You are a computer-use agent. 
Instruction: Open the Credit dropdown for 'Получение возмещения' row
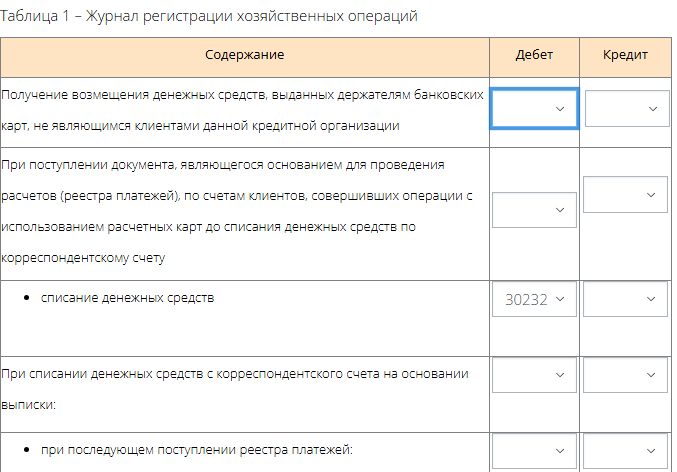(x=626, y=108)
